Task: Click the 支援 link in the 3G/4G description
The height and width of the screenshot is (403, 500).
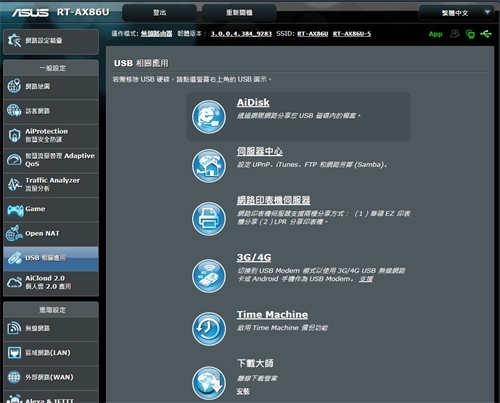Action: pos(366,279)
